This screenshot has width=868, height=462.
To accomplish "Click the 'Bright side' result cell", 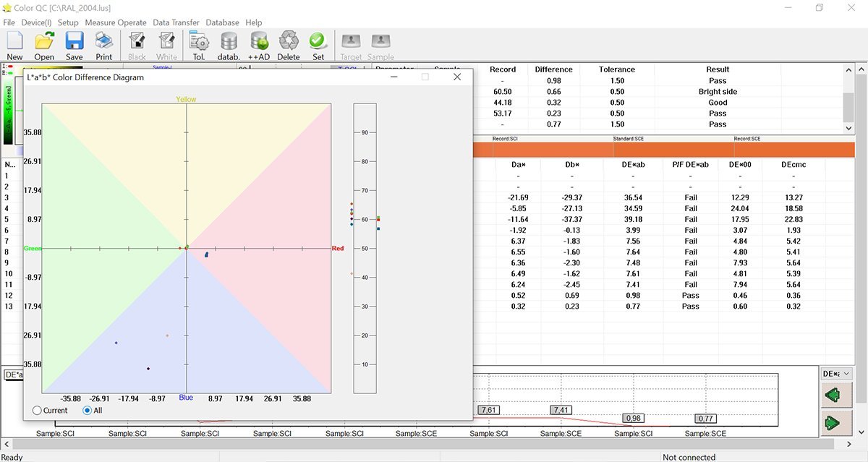I will (x=718, y=92).
